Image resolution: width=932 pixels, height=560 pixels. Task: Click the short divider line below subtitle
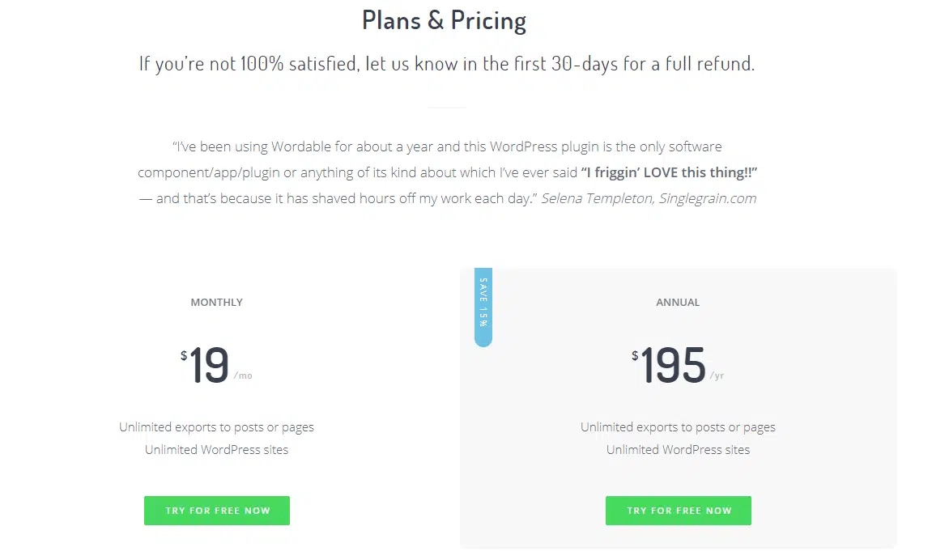(447, 107)
